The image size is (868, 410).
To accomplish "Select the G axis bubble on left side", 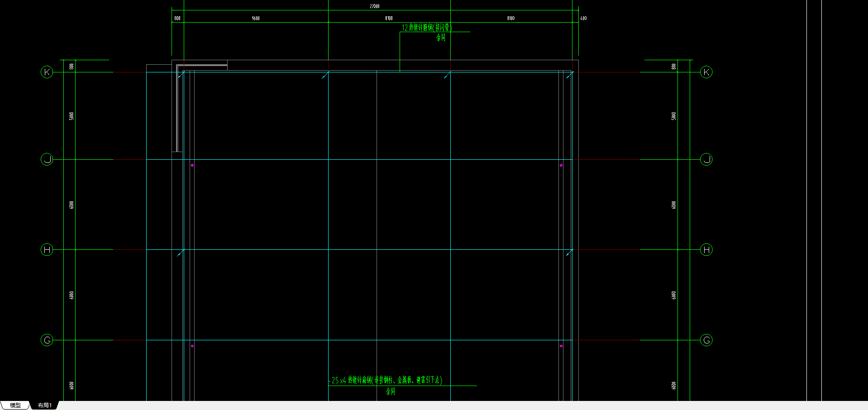I will pos(47,340).
